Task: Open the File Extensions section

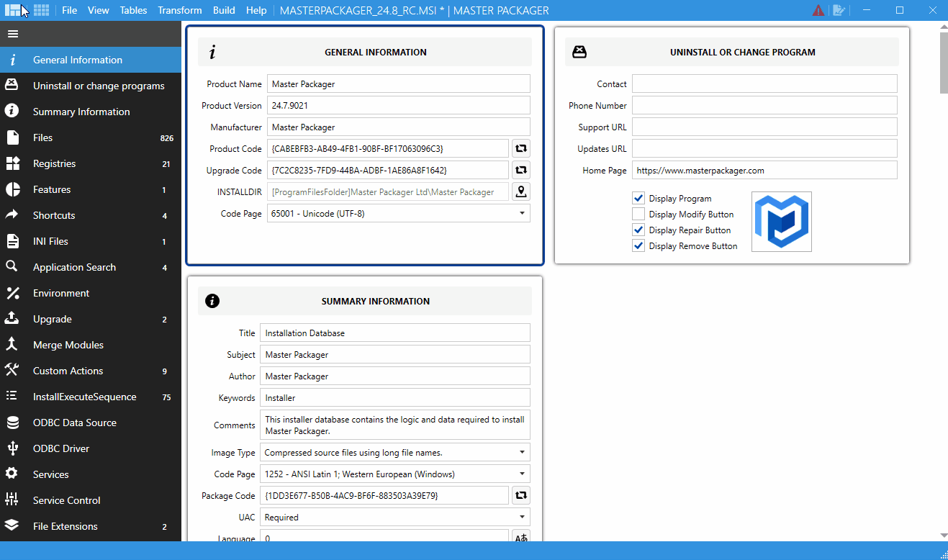Action: [91, 526]
